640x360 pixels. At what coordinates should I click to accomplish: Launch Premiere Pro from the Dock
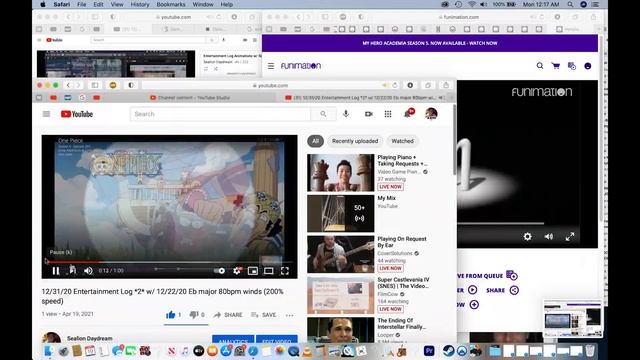pyautogui.click(x=429, y=351)
